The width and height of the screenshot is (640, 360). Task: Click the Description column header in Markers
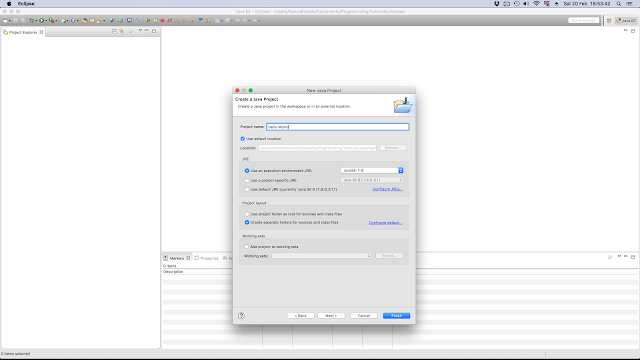pos(173,272)
